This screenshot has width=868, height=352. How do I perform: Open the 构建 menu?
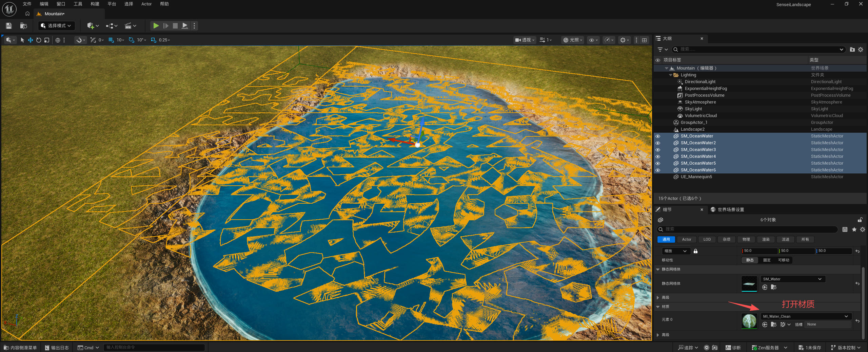(95, 4)
